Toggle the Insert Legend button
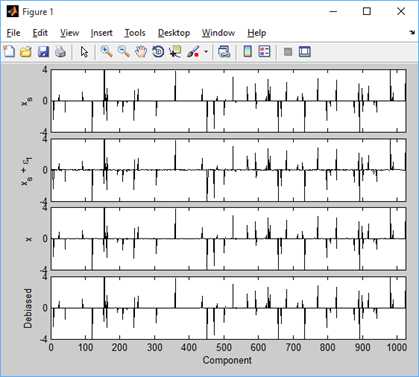 point(264,52)
